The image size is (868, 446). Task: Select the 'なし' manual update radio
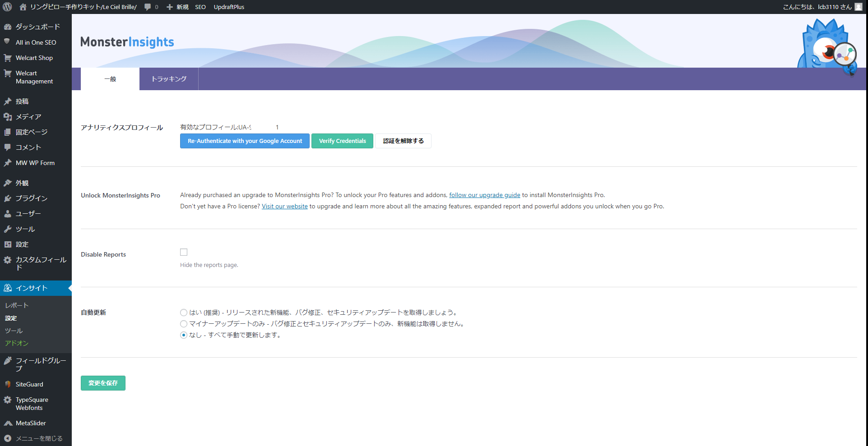click(x=184, y=335)
